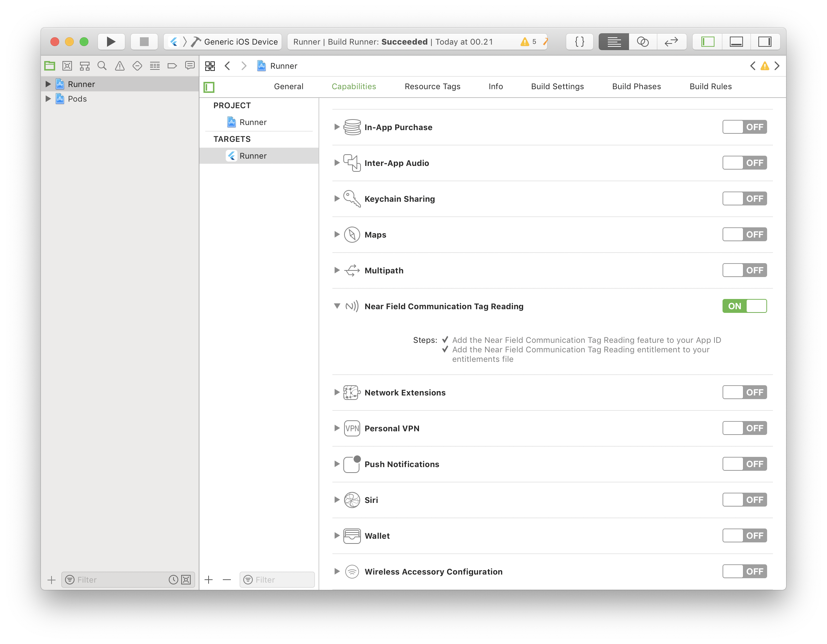
Task: Turn off Near Field Communication Tag Reading
Action: tap(744, 306)
